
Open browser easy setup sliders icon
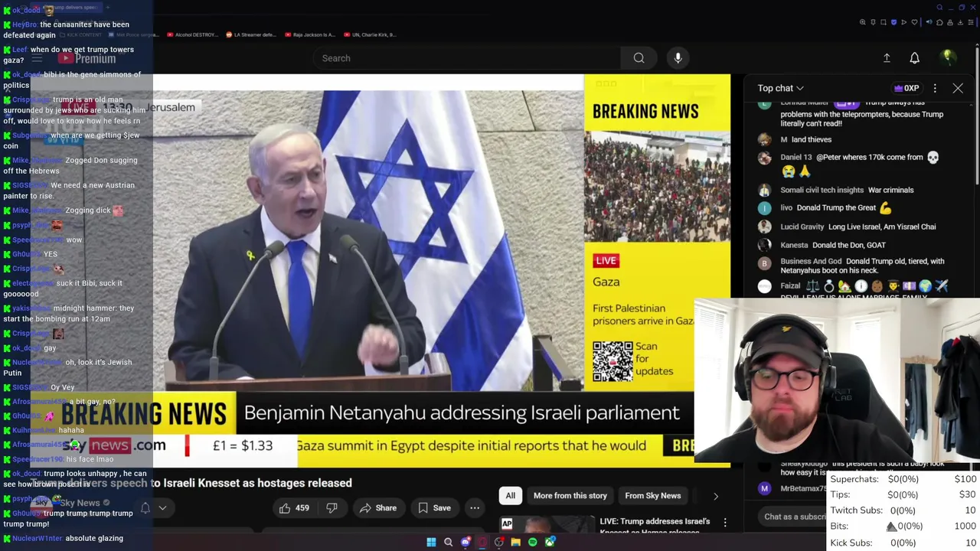point(971,22)
